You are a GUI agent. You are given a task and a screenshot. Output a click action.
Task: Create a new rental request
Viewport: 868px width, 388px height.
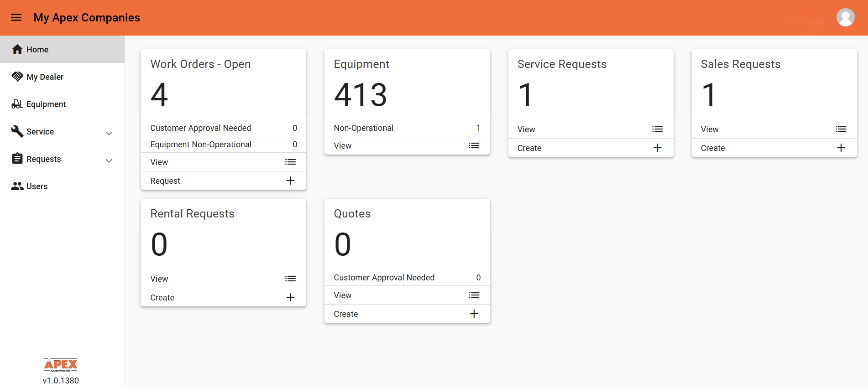tap(224, 297)
